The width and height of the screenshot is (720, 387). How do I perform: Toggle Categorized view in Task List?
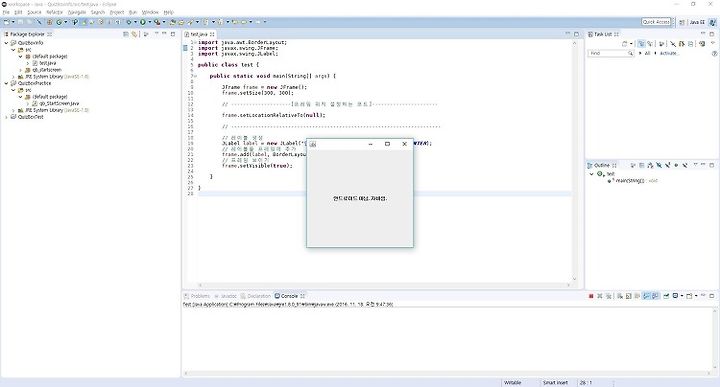click(x=641, y=44)
